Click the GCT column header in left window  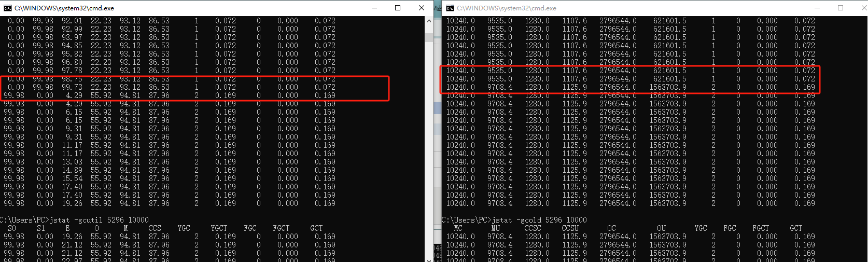[x=316, y=228]
